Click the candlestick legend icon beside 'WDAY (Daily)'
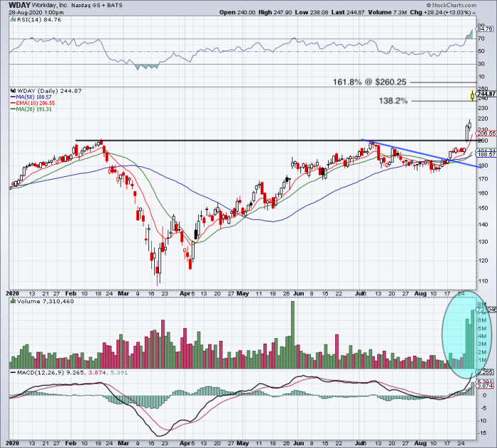Screen dimensions: 497x448 click(13, 91)
